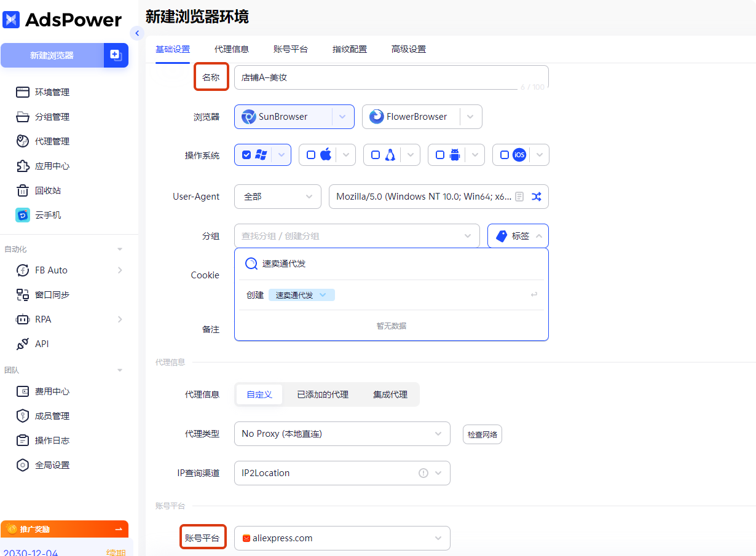Open 窗口同步 in the sidebar
This screenshot has width=756, height=556.
click(x=52, y=295)
